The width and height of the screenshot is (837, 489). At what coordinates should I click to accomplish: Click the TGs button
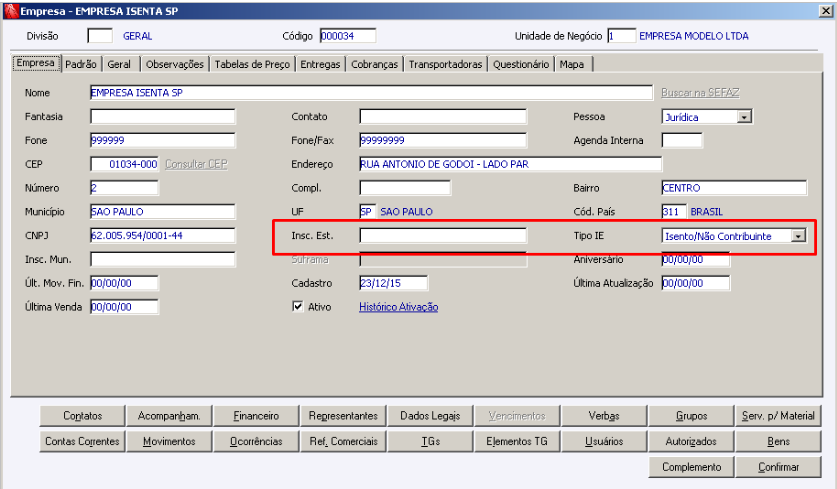430,441
